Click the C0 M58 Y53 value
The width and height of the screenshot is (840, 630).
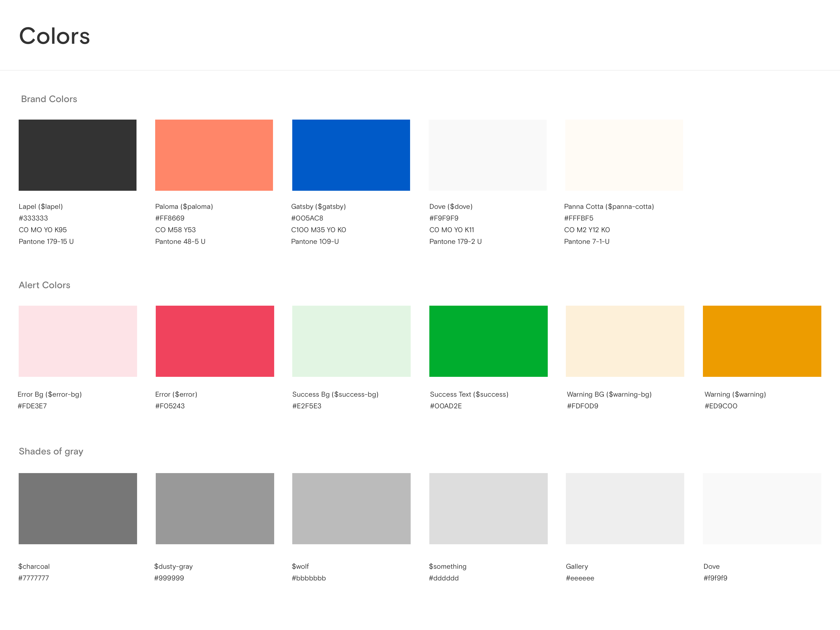176,230
